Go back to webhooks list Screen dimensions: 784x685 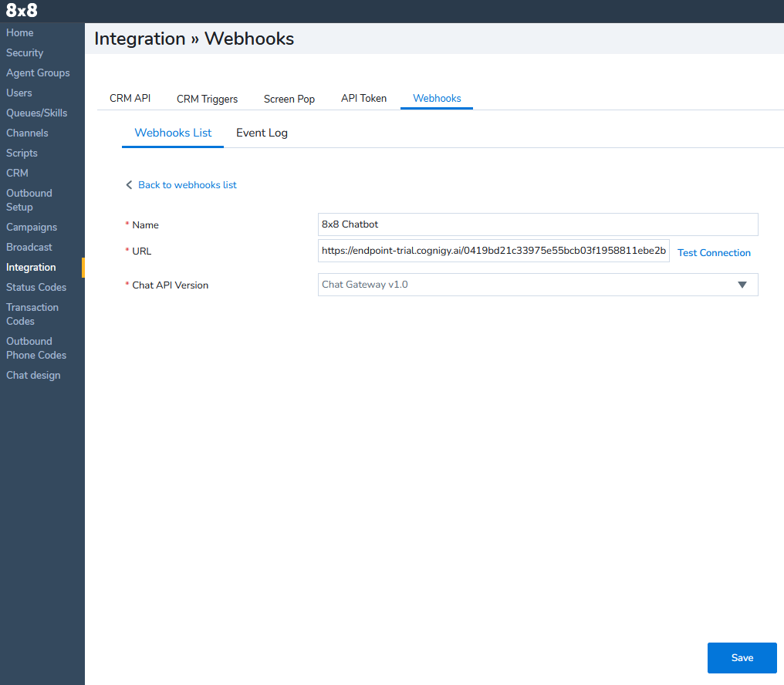[187, 185]
